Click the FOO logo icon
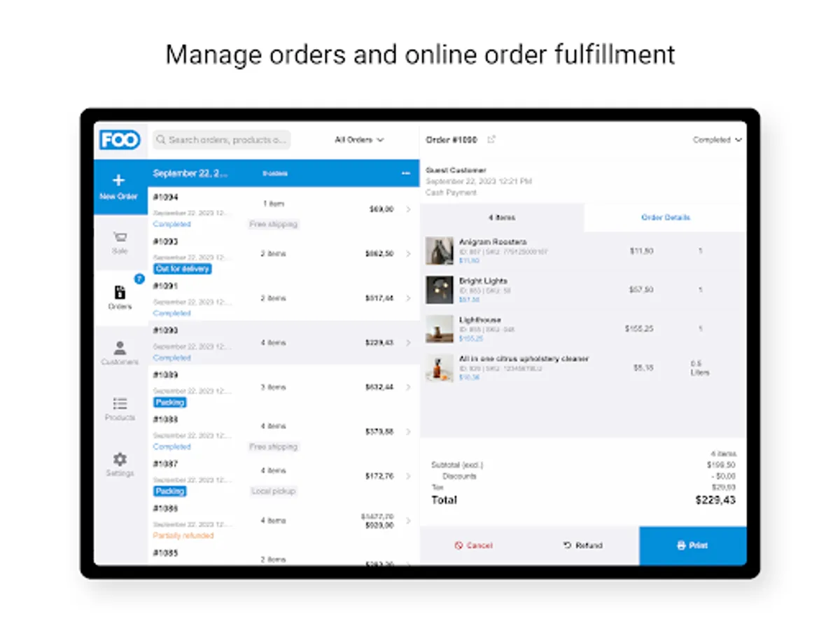840x630 pixels. tap(120, 140)
